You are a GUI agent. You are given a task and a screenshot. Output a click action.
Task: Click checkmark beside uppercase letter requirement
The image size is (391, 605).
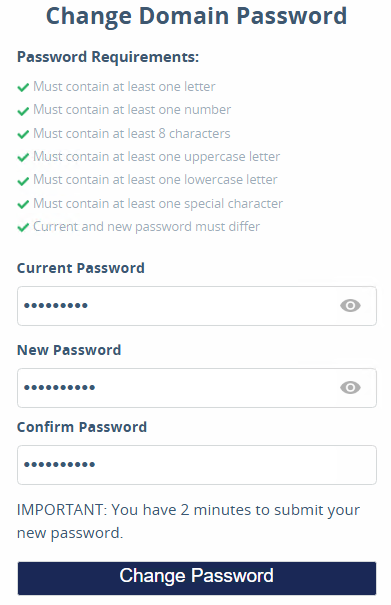23,157
